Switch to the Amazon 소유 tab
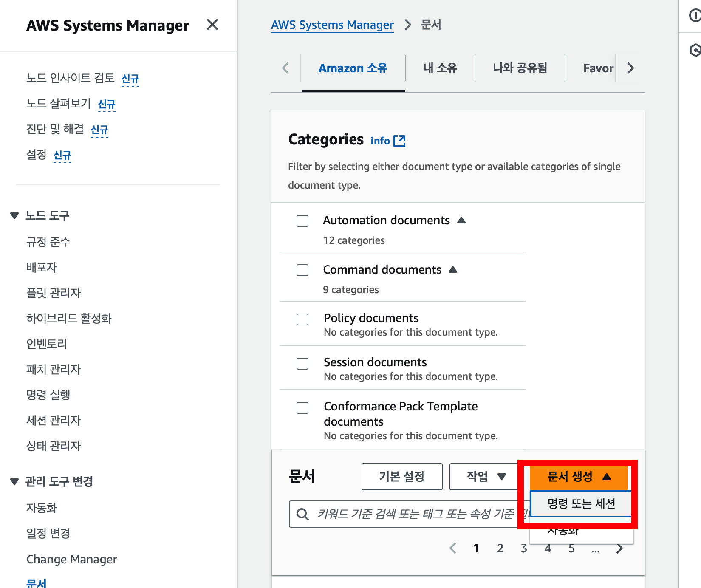The height and width of the screenshot is (588, 701). point(353,68)
